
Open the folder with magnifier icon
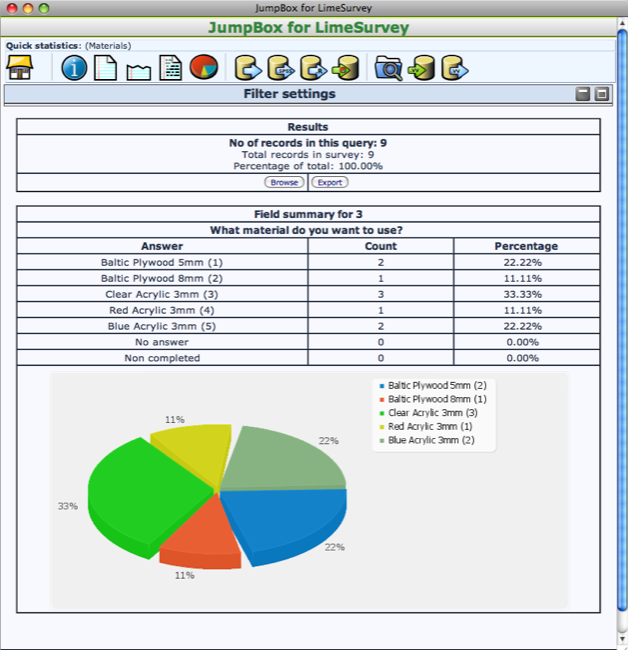388,68
